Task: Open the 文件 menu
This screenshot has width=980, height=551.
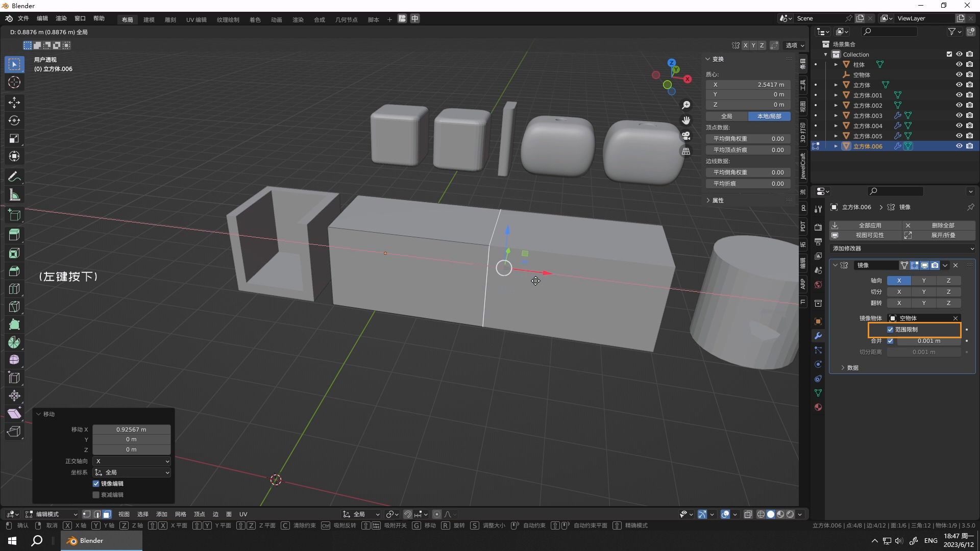Action: pos(23,18)
